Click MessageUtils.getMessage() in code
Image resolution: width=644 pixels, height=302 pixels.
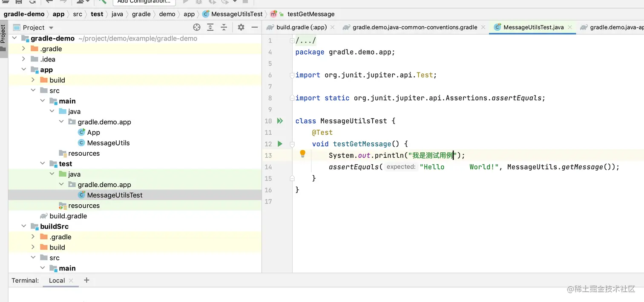click(561, 167)
